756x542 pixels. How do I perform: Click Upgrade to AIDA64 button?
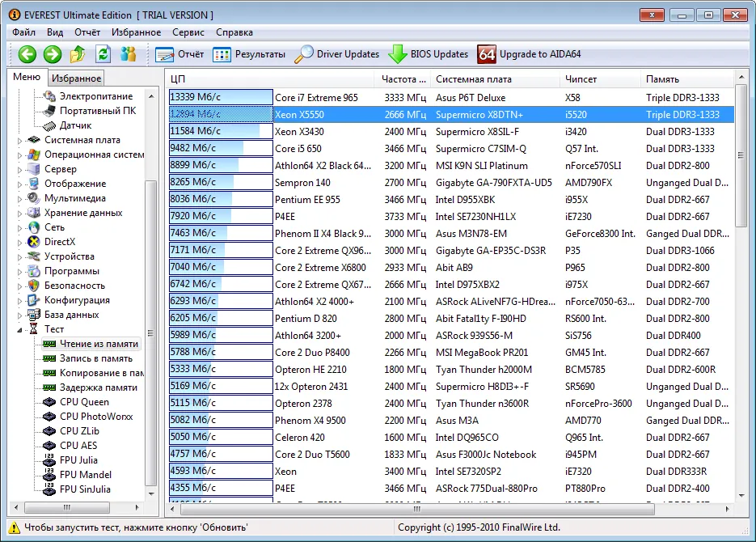coord(529,54)
